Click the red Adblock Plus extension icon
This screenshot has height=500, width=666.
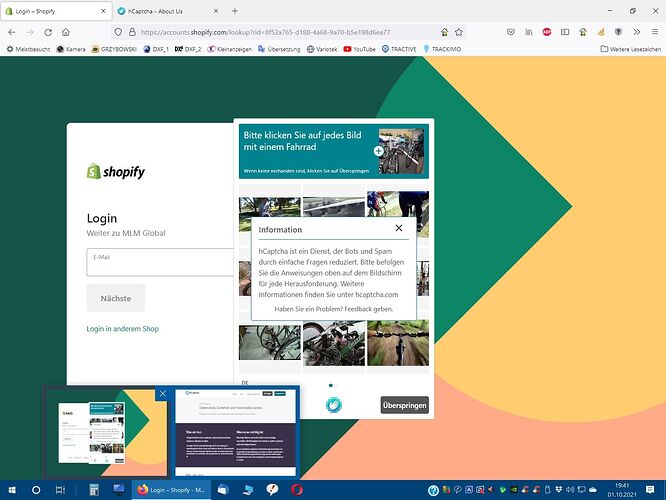[x=547, y=32]
